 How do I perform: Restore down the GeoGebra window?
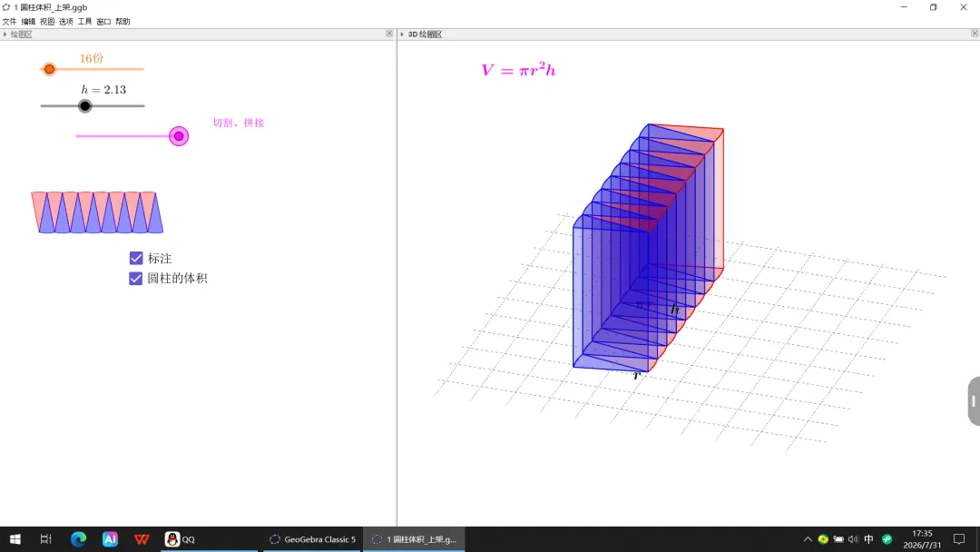[933, 7]
